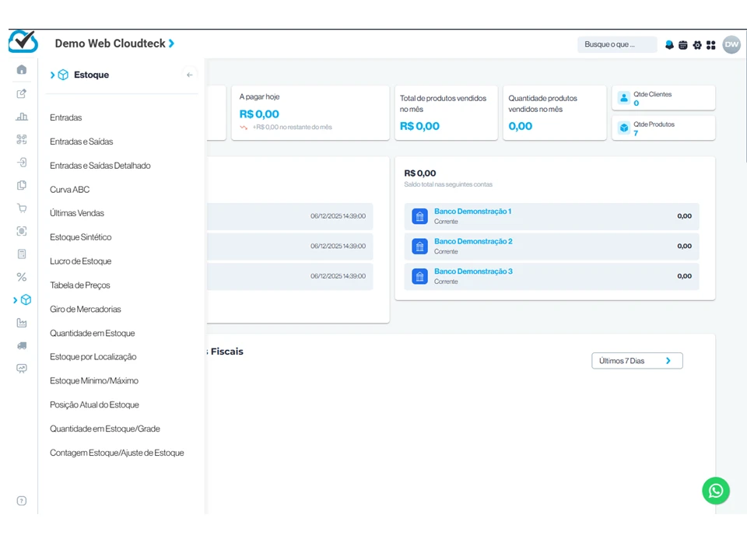Click the percent icon in the sidebar
The height and width of the screenshot is (560, 747).
22,277
